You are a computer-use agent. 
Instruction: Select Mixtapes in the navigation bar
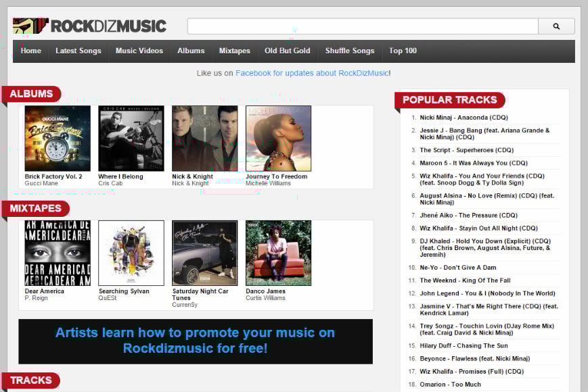pos(234,51)
